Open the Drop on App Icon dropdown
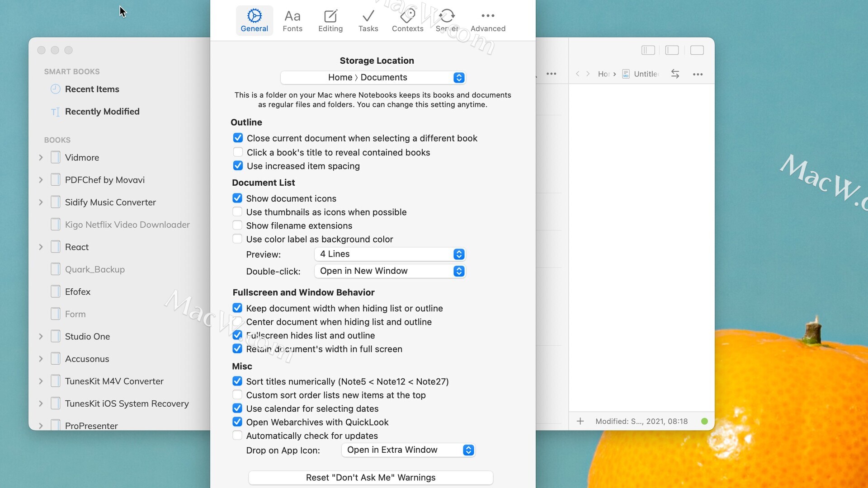This screenshot has height=488, width=868. (x=408, y=450)
